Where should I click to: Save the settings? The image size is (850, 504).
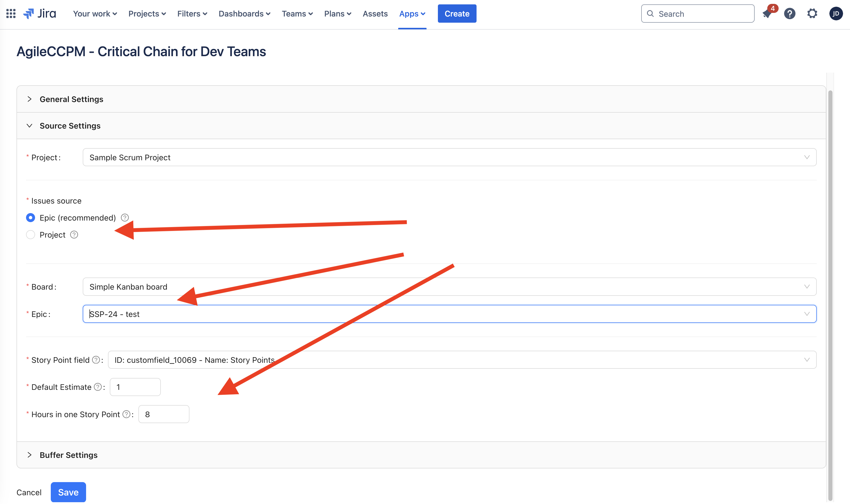(68, 492)
